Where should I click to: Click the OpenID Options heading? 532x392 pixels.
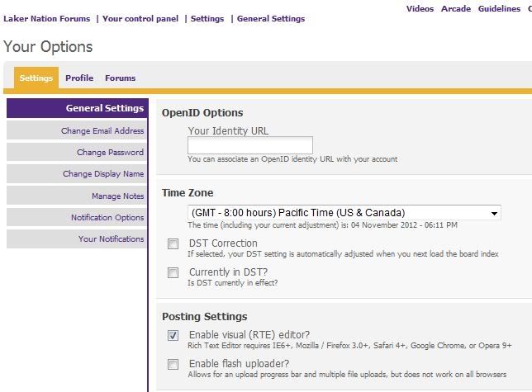pyautogui.click(x=202, y=113)
